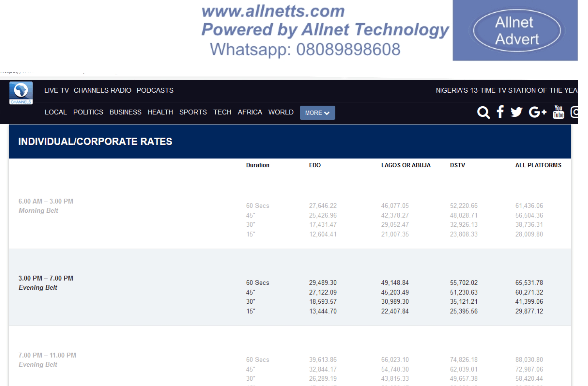Viewport: 588px width, 386px height.
Task: Click the Channels TV logo
Action: [x=21, y=93]
